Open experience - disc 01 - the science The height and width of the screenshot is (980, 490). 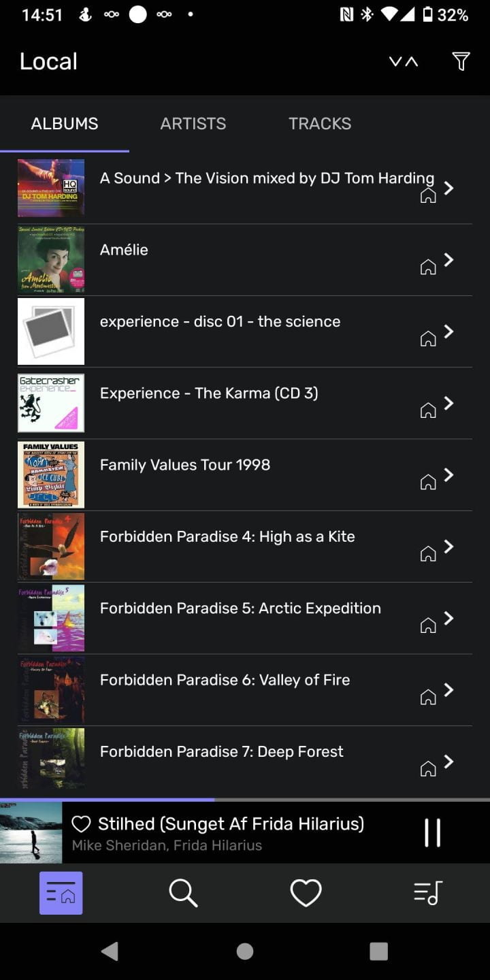(245, 331)
